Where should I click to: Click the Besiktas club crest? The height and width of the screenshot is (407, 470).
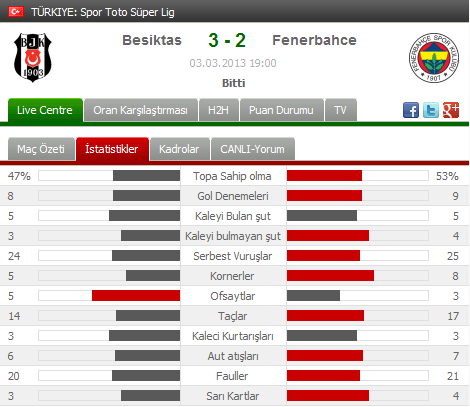(x=33, y=57)
